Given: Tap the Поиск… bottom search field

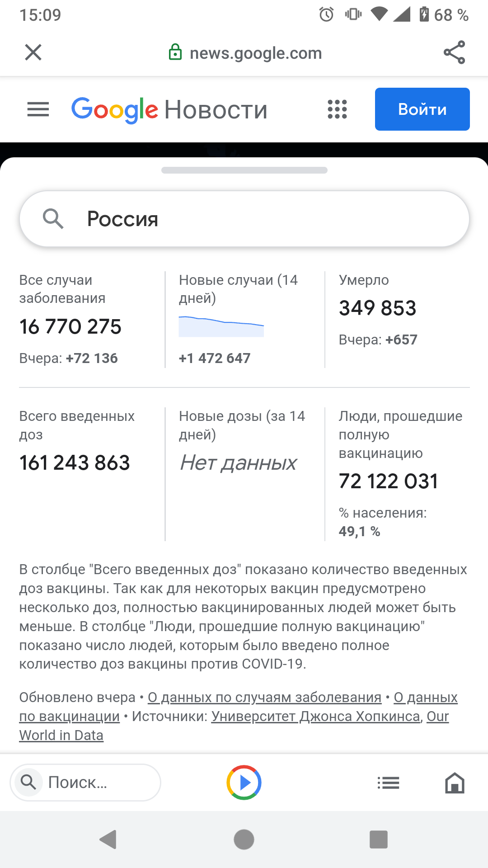Looking at the screenshot, I should click(x=85, y=783).
